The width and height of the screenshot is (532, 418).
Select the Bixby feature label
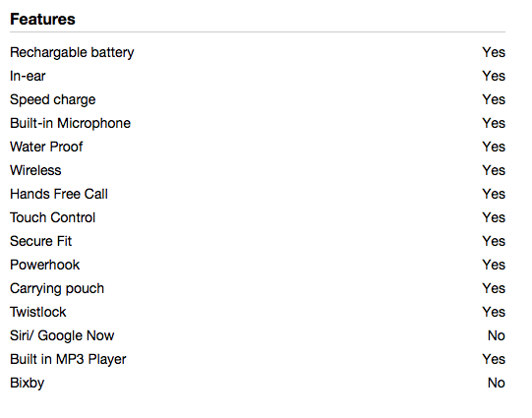(x=28, y=384)
